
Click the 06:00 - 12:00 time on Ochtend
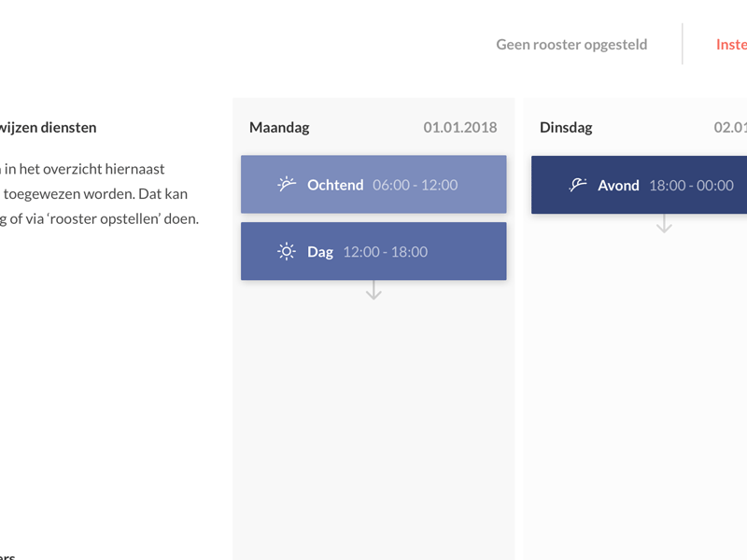tap(415, 185)
